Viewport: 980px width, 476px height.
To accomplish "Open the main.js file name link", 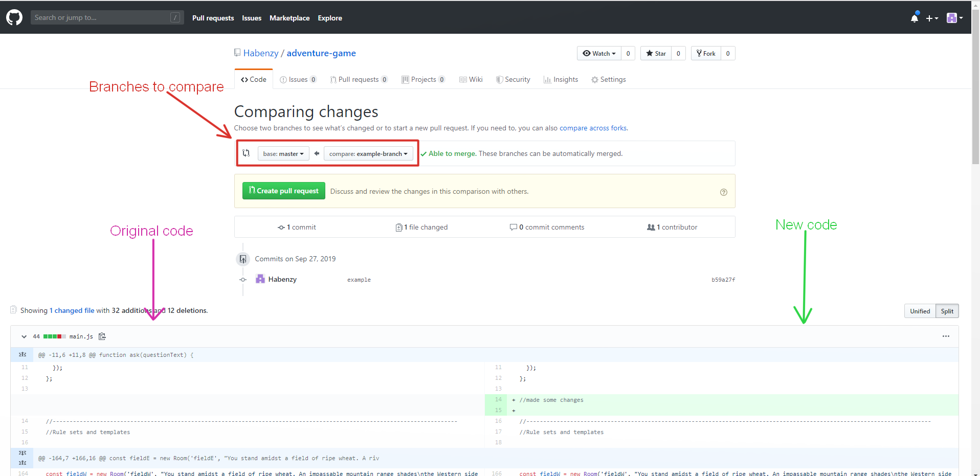I will point(81,336).
